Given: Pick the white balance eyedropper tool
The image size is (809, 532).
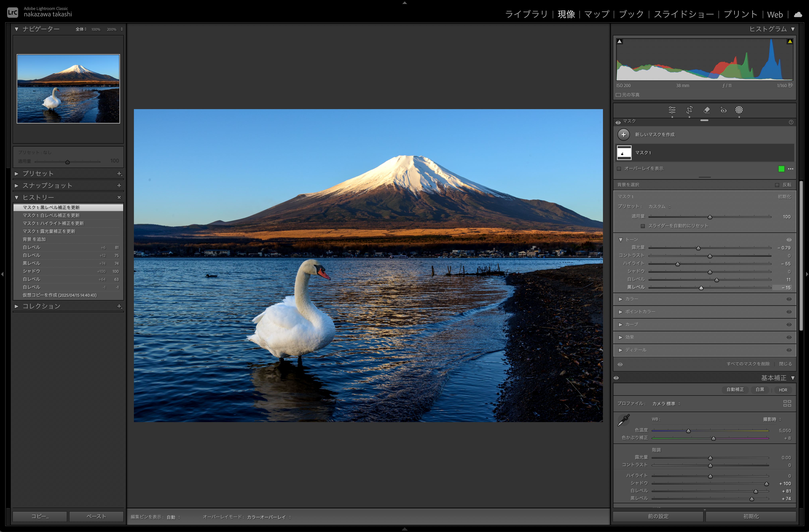Looking at the screenshot, I should (623, 420).
